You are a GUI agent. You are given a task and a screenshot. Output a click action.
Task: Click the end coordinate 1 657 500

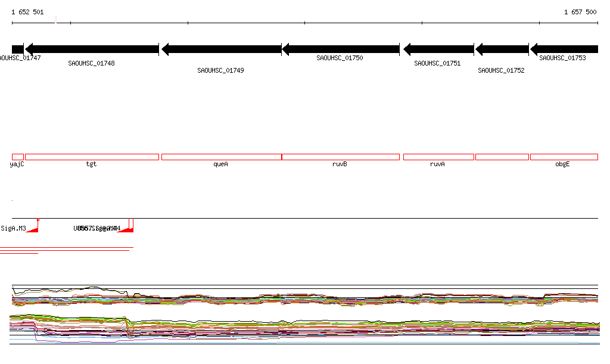[580, 12]
